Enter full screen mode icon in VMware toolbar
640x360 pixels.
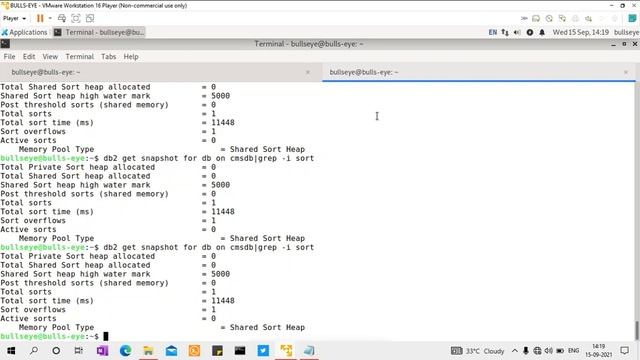point(76,18)
